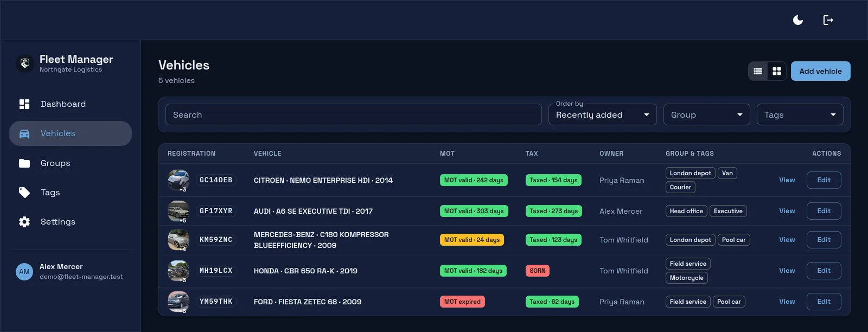Click the Executive tag chip
The image size is (868, 332).
[728, 211]
